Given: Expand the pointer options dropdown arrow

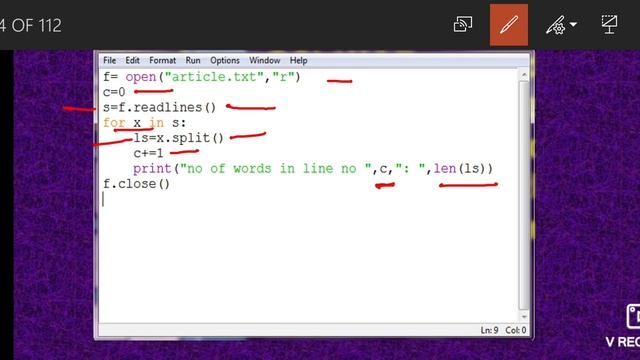Looking at the screenshot, I should click(573, 25).
